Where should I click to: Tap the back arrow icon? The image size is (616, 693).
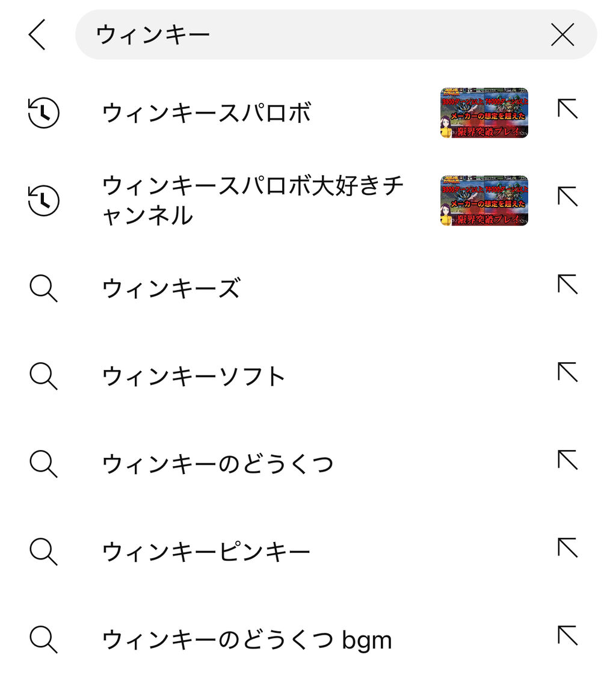point(37,34)
